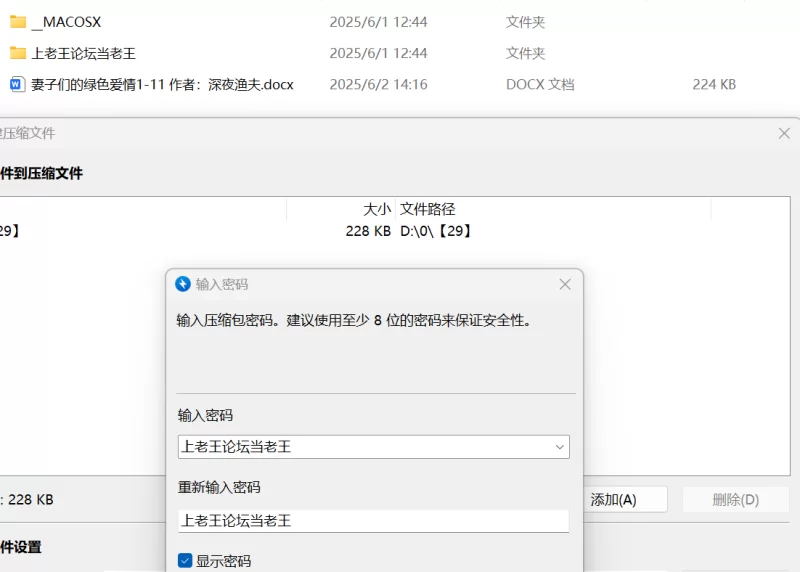Close the 输入密码 dialog
The height and width of the screenshot is (572, 800).
coord(565,284)
